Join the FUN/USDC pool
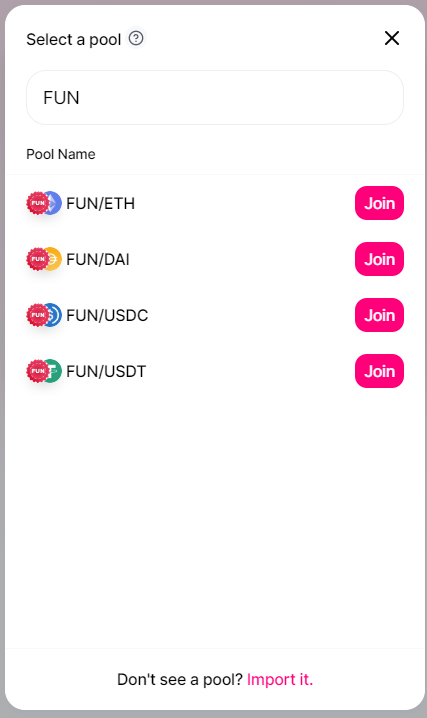The height and width of the screenshot is (718, 427). (379, 315)
